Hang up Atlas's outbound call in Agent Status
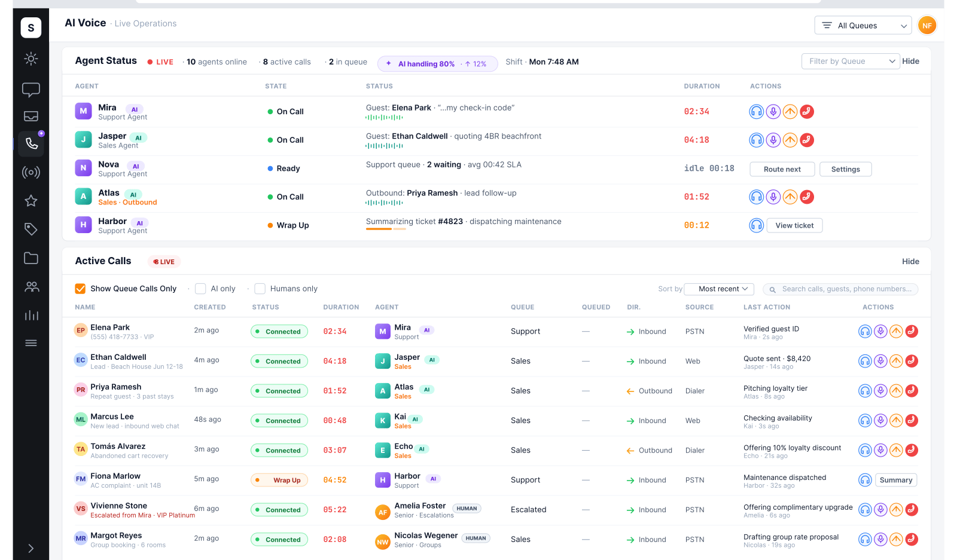 click(807, 197)
